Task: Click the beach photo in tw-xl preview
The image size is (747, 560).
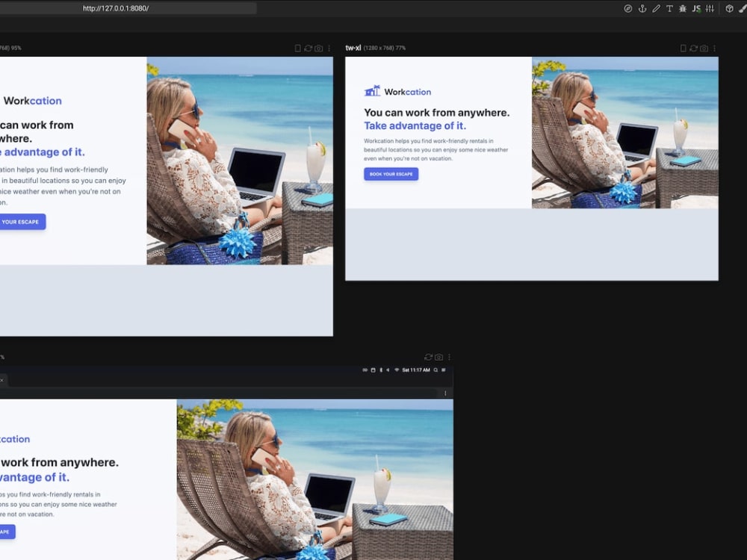Action: (625, 133)
